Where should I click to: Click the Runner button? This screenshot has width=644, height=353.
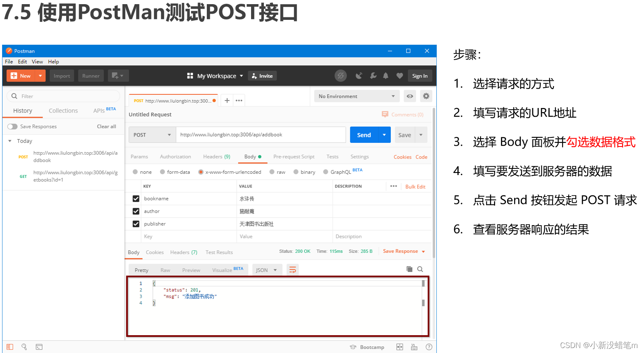click(x=91, y=76)
